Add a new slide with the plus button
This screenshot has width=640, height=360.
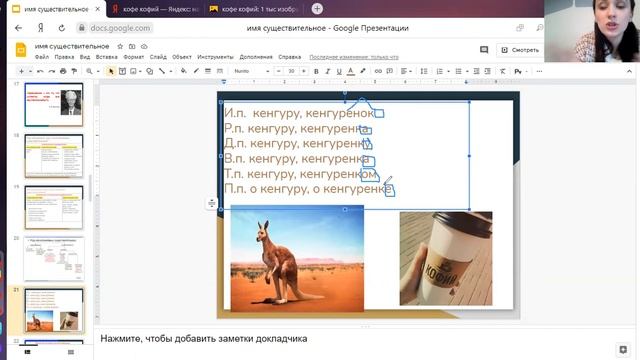point(21,71)
